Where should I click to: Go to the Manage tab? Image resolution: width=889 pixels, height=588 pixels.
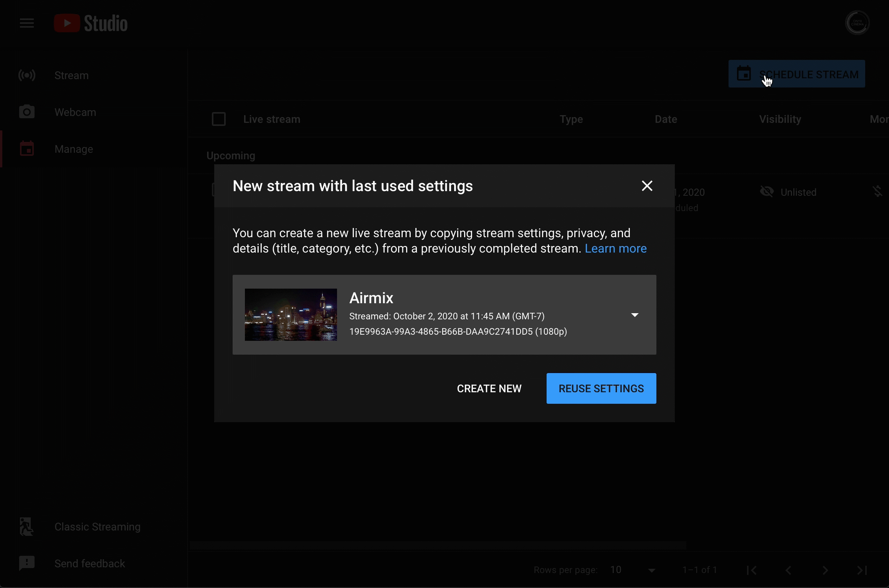(x=74, y=149)
